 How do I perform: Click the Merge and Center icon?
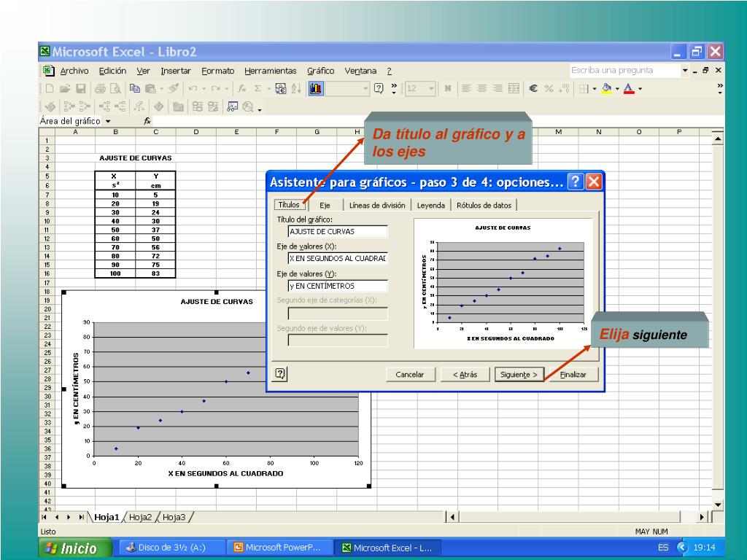tap(514, 88)
